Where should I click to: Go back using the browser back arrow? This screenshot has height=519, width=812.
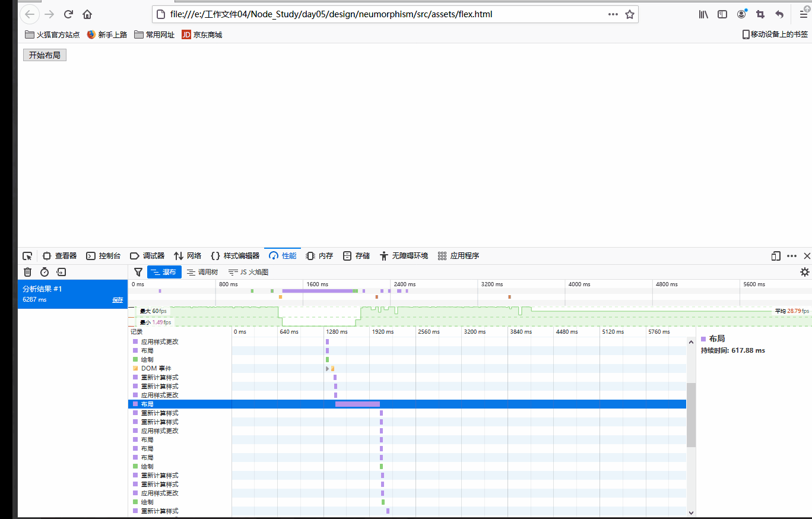[30, 14]
